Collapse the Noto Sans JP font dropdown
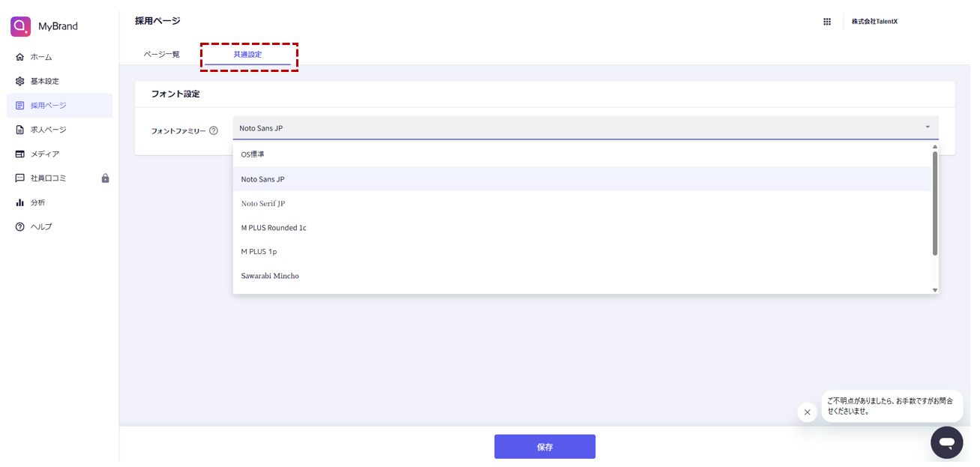 (x=928, y=127)
